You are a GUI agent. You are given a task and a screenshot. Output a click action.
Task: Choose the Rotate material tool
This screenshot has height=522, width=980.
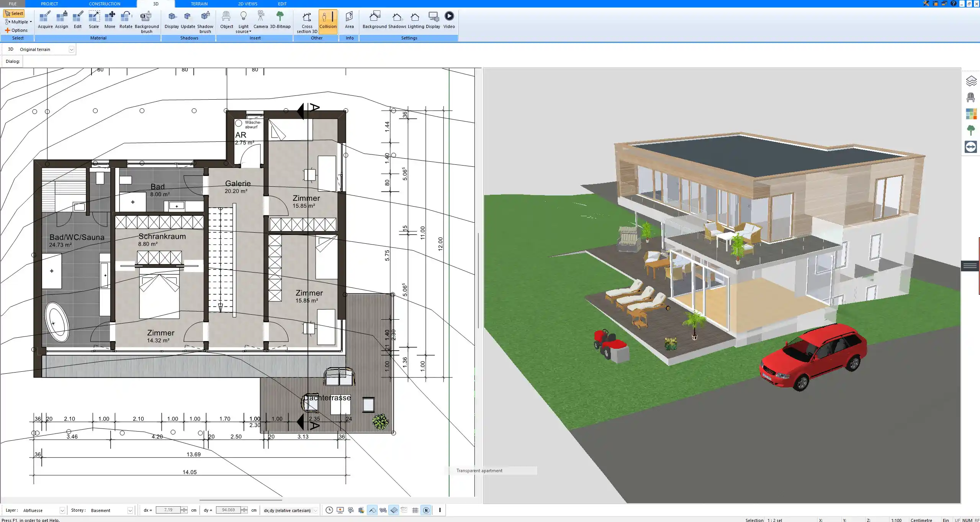pos(126,20)
